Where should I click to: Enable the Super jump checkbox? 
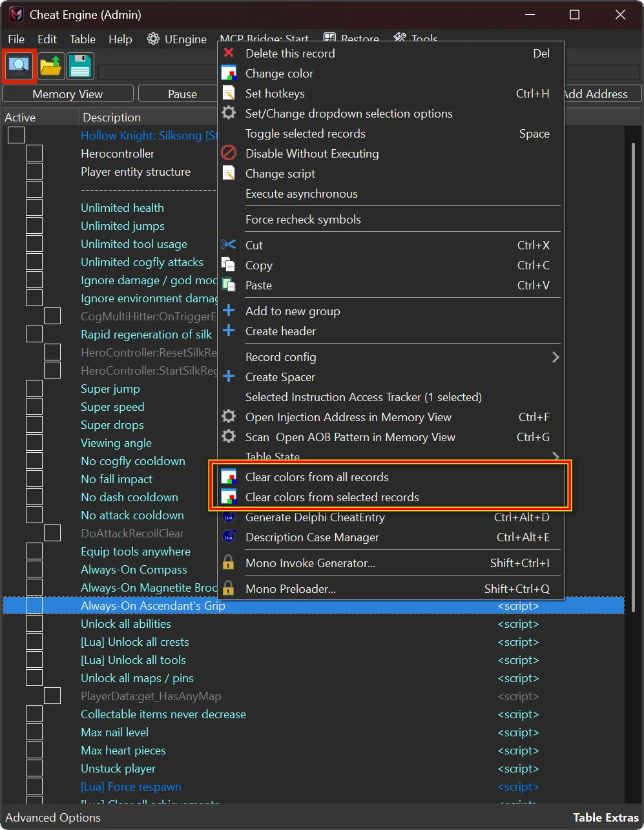click(34, 388)
